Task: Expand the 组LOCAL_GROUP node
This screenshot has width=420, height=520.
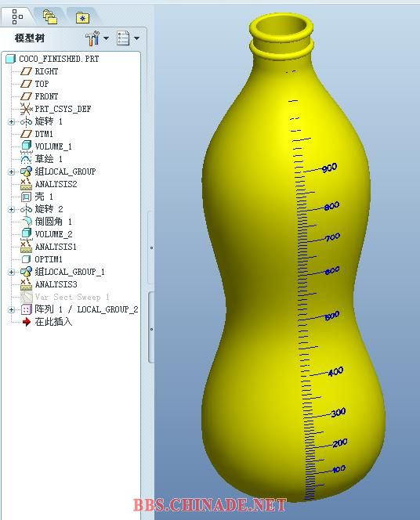Action: 11,172
